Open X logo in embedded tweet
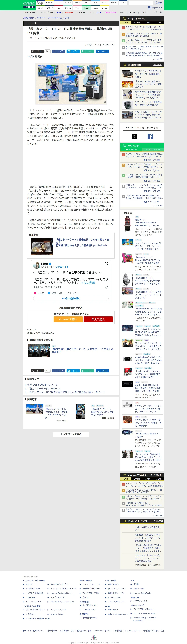Image resolution: width=187 pixels, height=644 pixels. pos(107,264)
